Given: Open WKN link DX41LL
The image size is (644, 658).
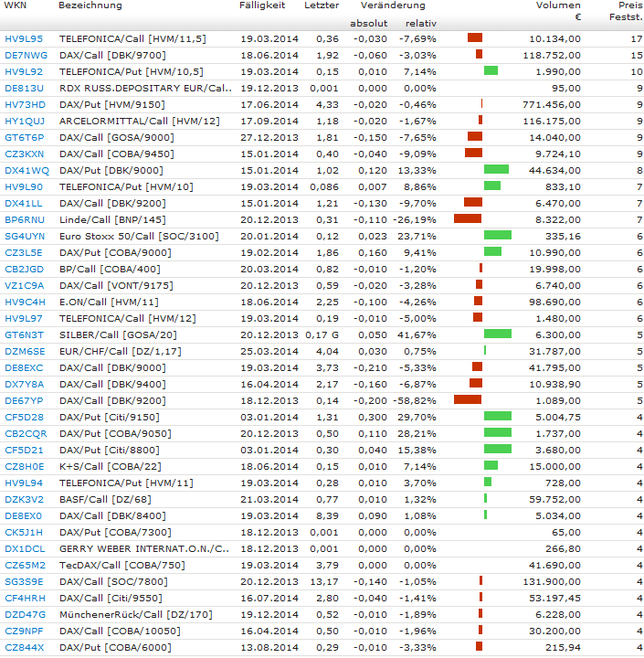Looking at the screenshot, I should (x=24, y=204).
